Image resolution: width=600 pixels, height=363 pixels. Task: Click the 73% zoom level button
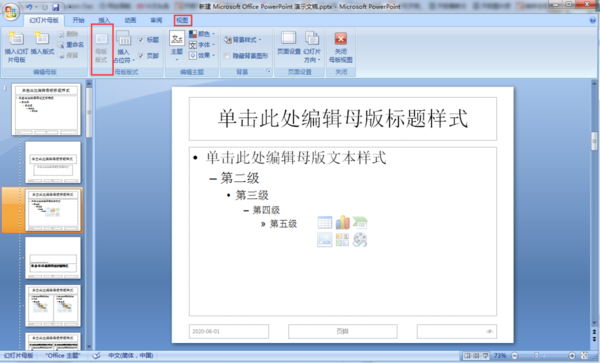click(x=500, y=356)
